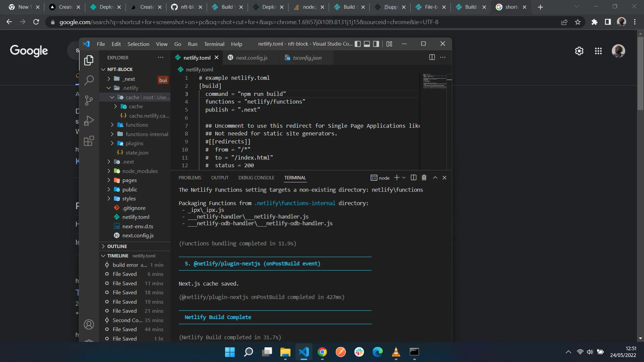Open next.config.js editor tab
The image size is (644, 362).
(x=252, y=58)
